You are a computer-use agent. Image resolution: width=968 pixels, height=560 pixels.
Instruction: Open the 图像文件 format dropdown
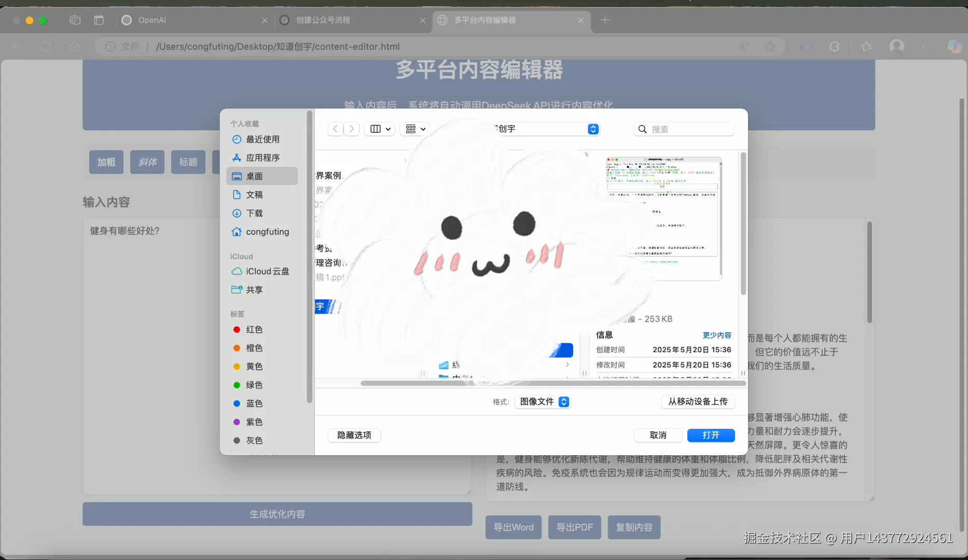point(542,401)
